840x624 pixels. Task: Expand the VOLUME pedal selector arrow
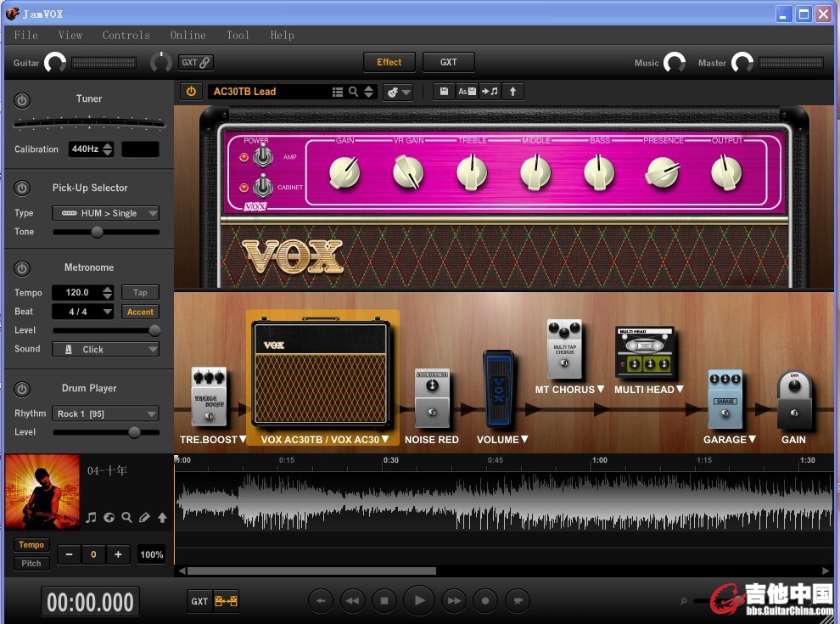(x=524, y=439)
